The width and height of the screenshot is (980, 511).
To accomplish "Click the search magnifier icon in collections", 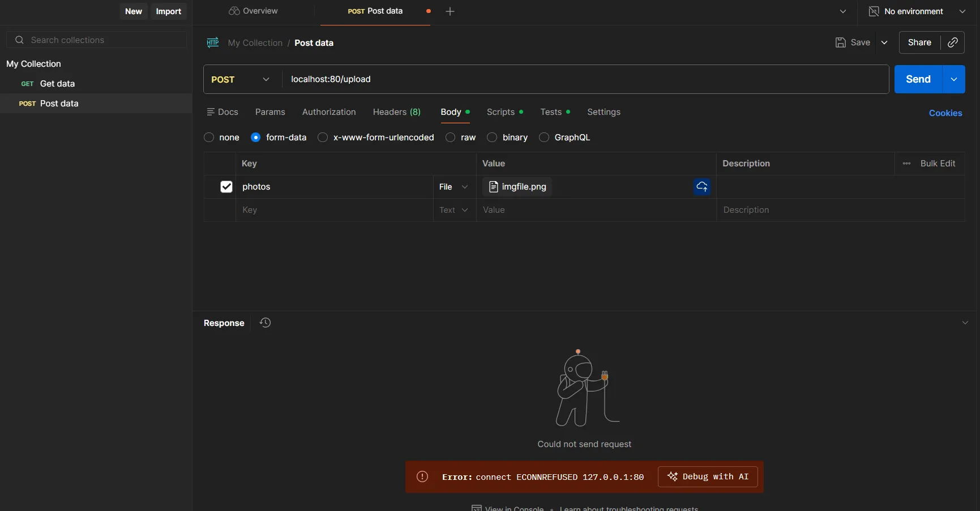I will [x=19, y=40].
